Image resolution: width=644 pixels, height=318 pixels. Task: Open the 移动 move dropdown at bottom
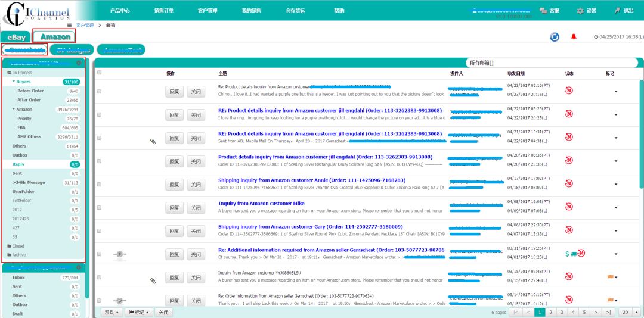click(112, 312)
